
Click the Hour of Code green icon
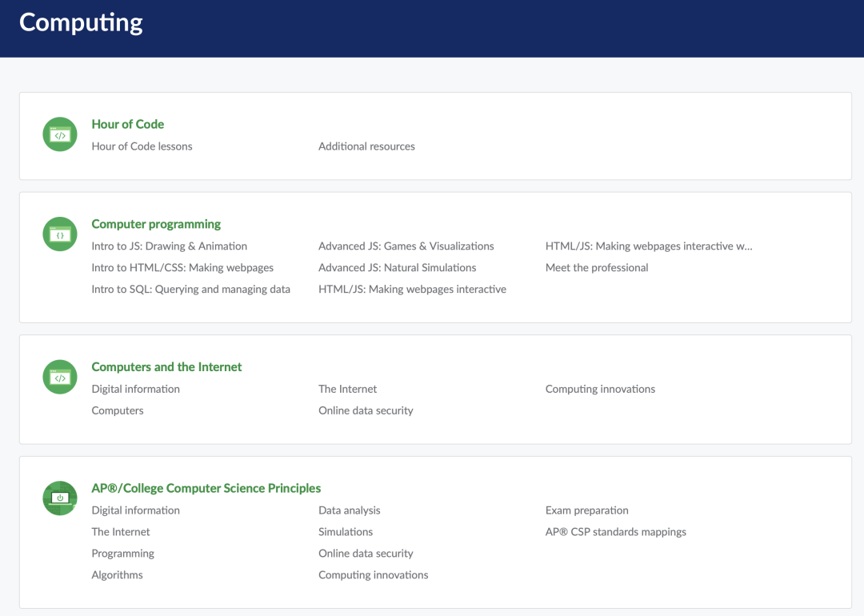59,134
